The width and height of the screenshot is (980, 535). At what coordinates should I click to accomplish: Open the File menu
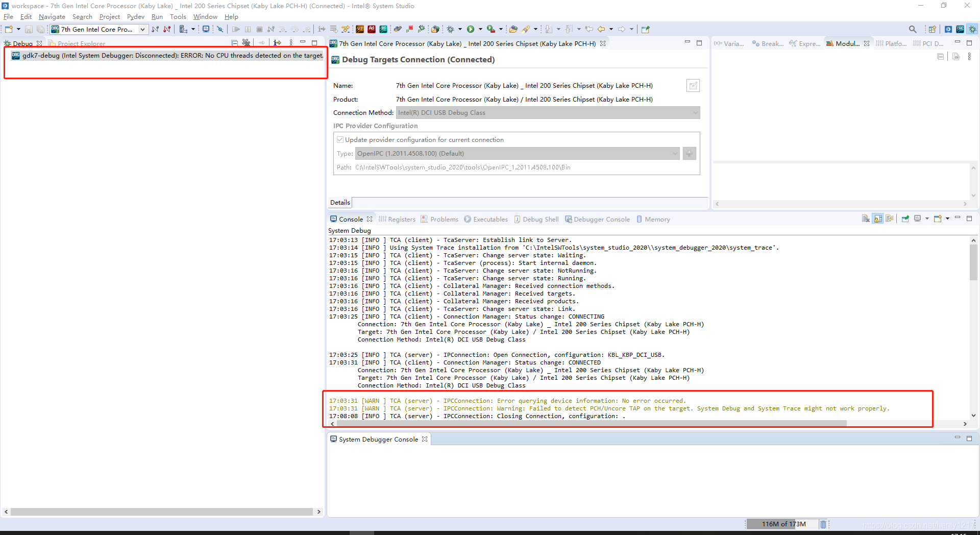[8, 17]
